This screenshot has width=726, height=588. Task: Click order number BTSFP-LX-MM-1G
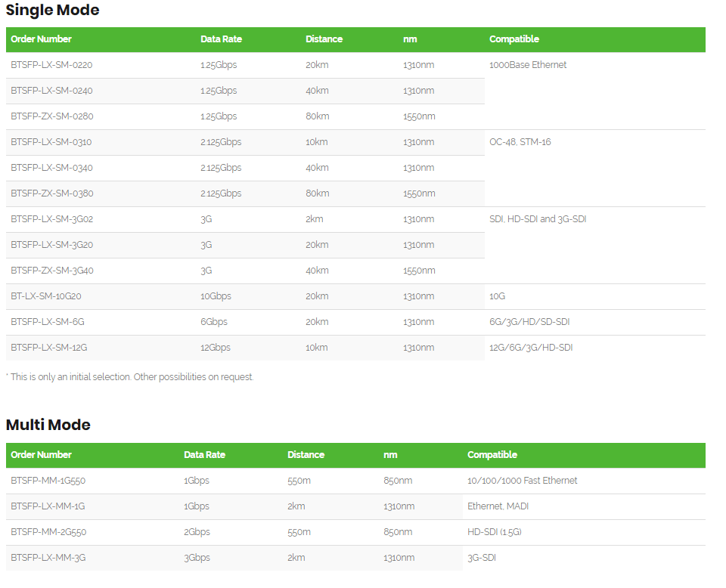(x=48, y=506)
